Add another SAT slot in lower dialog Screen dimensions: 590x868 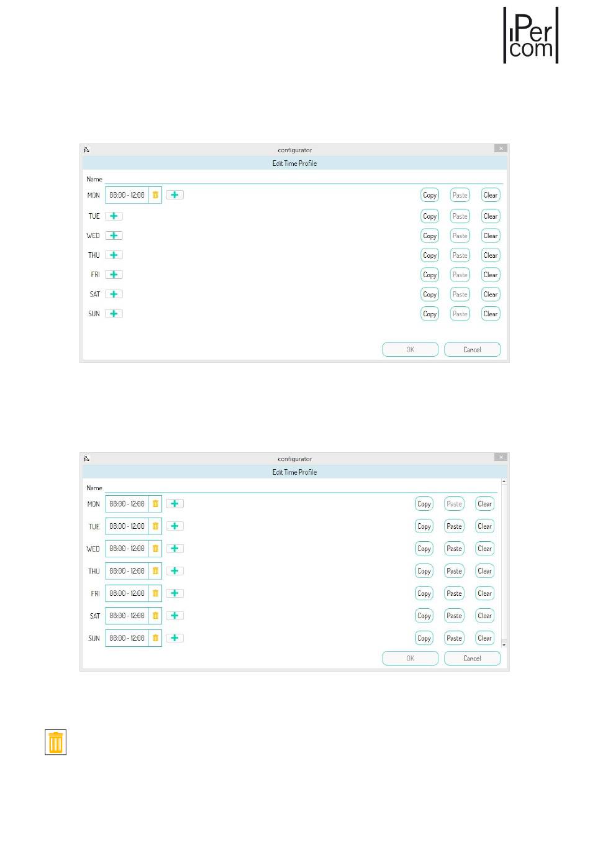(x=175, y=616)
